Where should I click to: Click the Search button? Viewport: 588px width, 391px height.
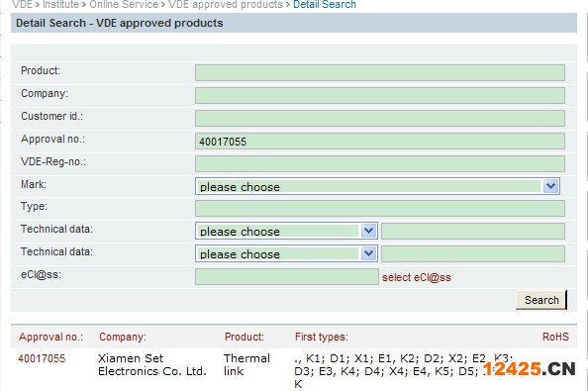541,300
